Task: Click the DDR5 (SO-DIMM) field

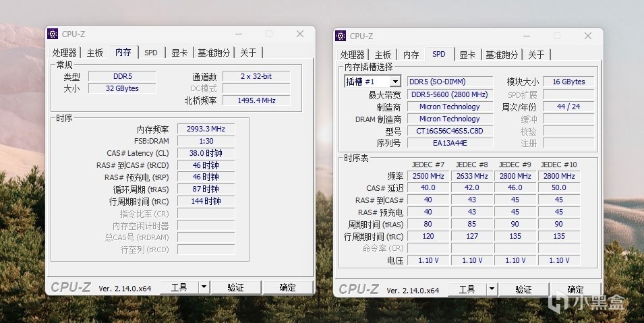Action: coord(450,82)
